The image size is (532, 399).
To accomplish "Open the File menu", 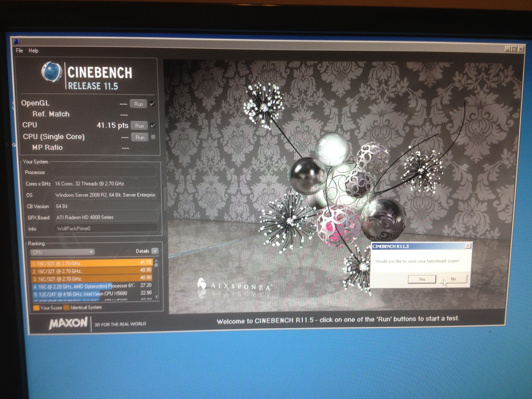I will pos(19,51).
